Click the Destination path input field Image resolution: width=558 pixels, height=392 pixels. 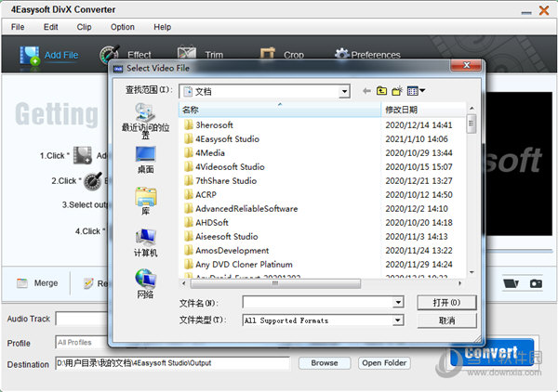click(x=172, y=363)
